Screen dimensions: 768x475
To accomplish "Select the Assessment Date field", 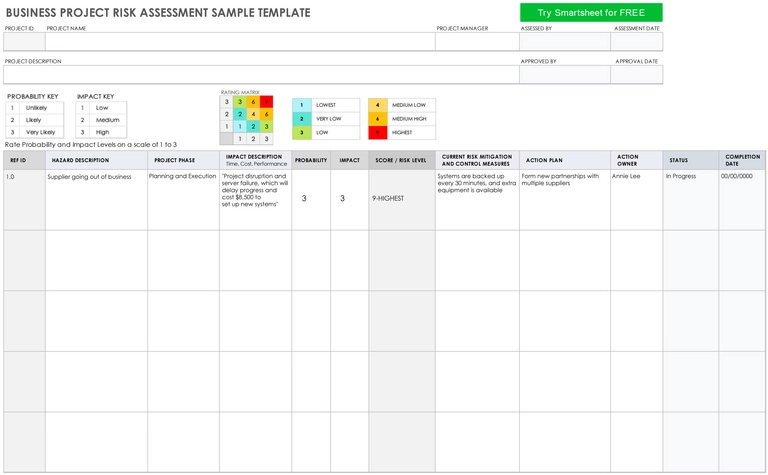I will [x=637, y=42].
